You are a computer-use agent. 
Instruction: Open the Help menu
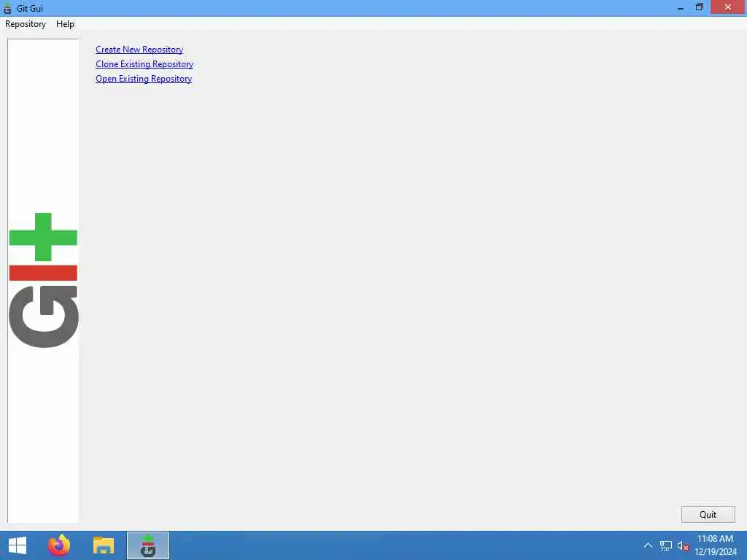click(65, 24)
